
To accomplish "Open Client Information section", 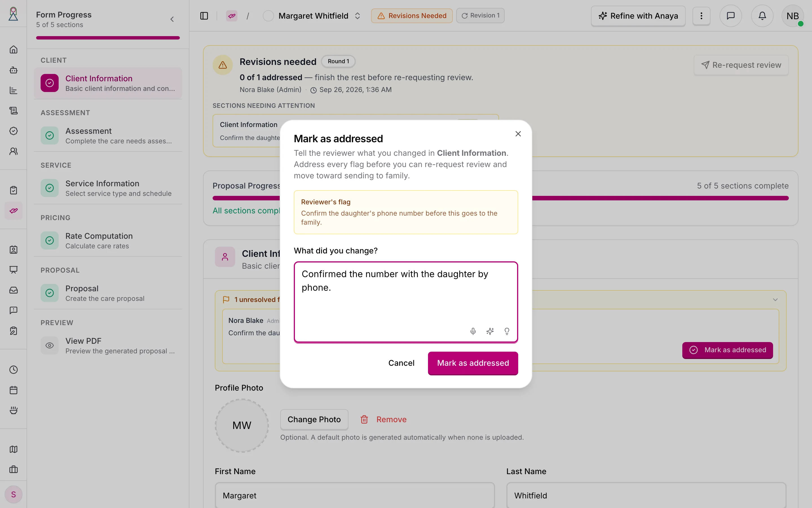I will click(x=108, y=83).
